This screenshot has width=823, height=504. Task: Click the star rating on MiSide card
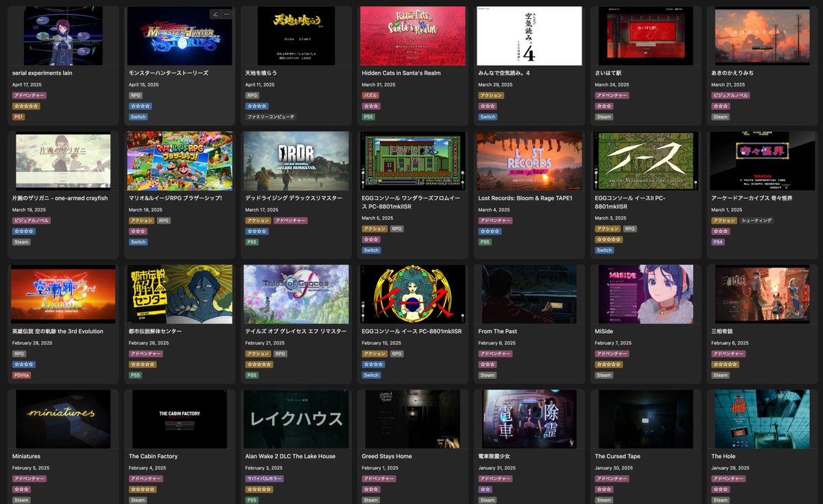coord(608,364)
